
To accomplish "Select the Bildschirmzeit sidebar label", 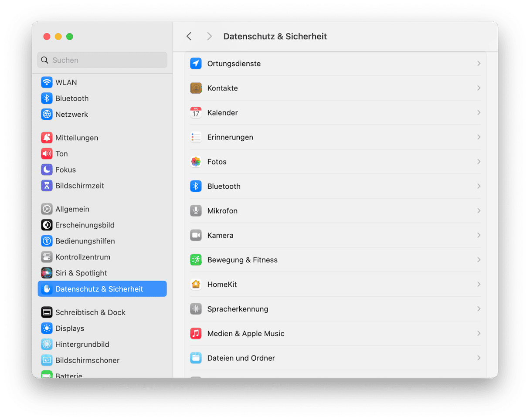I will click(80, 186).
